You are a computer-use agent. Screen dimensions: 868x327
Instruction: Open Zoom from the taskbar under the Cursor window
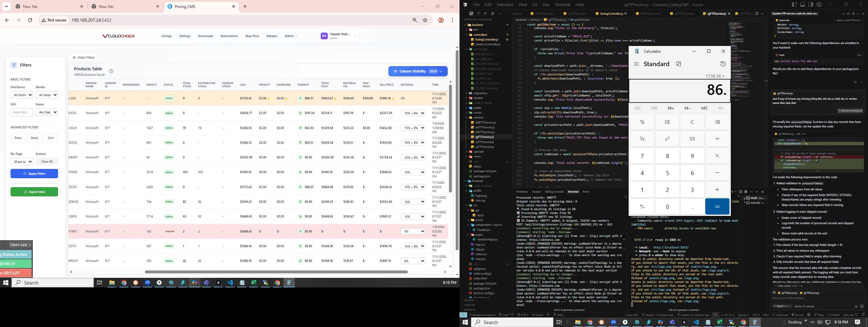coord(613,322)
